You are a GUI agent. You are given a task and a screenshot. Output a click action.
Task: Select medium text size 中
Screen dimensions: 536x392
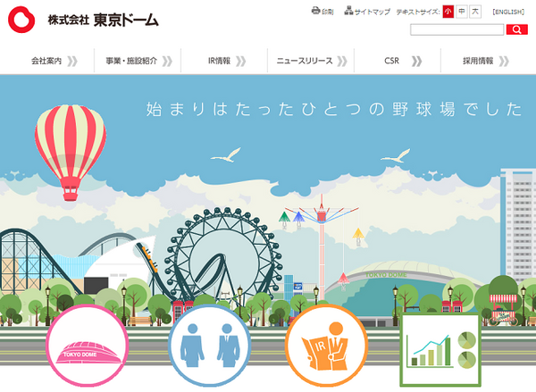pos(462,12)
